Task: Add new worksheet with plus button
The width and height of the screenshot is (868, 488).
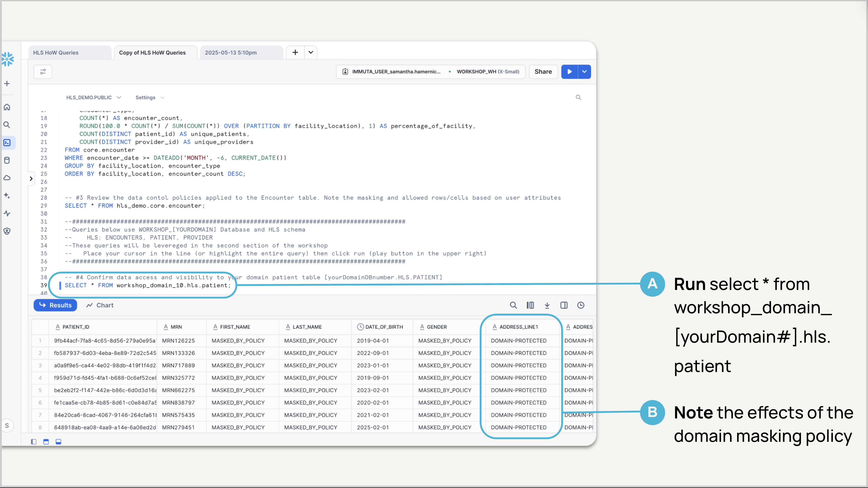Action: tap(295, 52)
